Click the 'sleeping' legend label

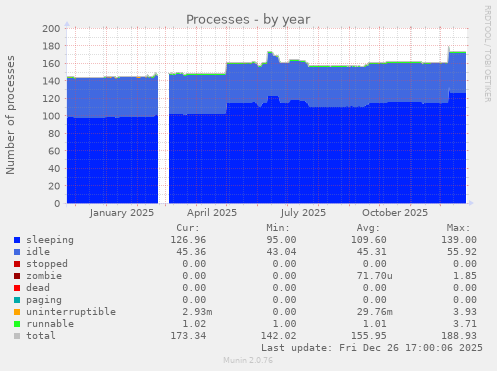point(50,240)
